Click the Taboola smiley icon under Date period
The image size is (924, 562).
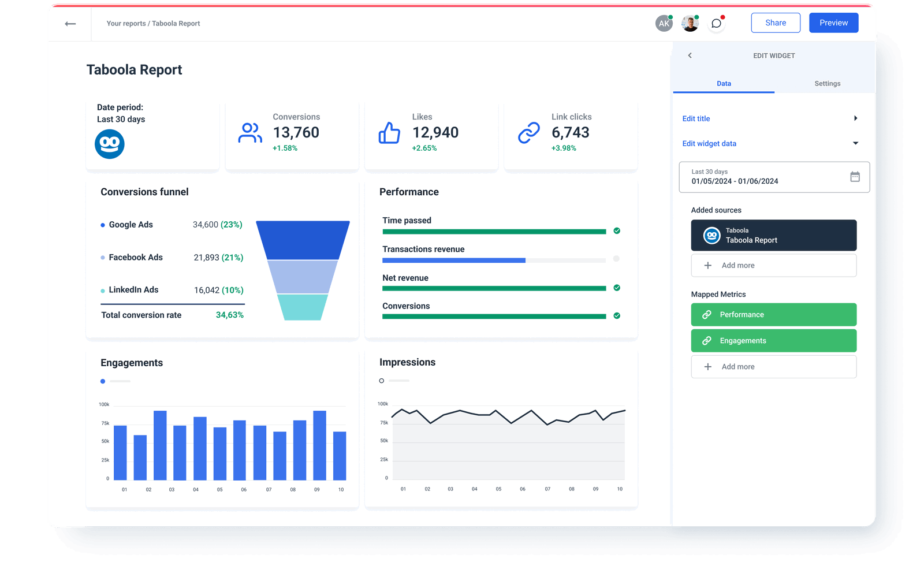coord(109,144)
